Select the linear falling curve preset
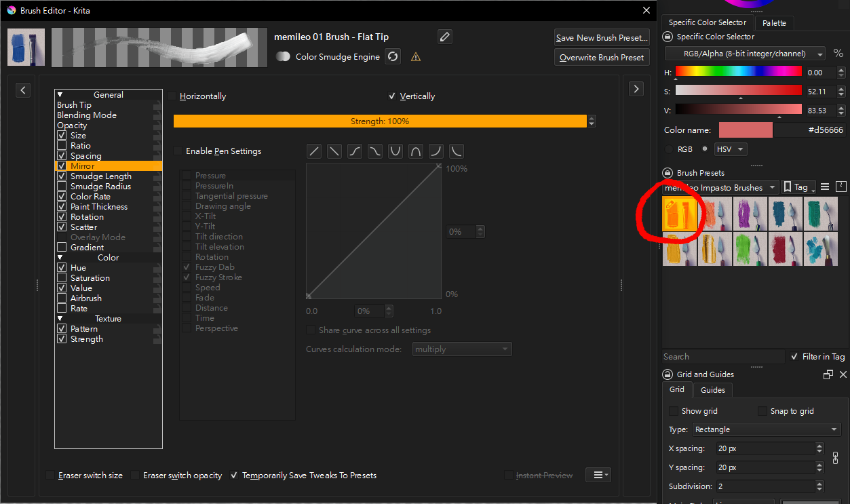This screenshot has width=850, height=504. tap(334, 151)
